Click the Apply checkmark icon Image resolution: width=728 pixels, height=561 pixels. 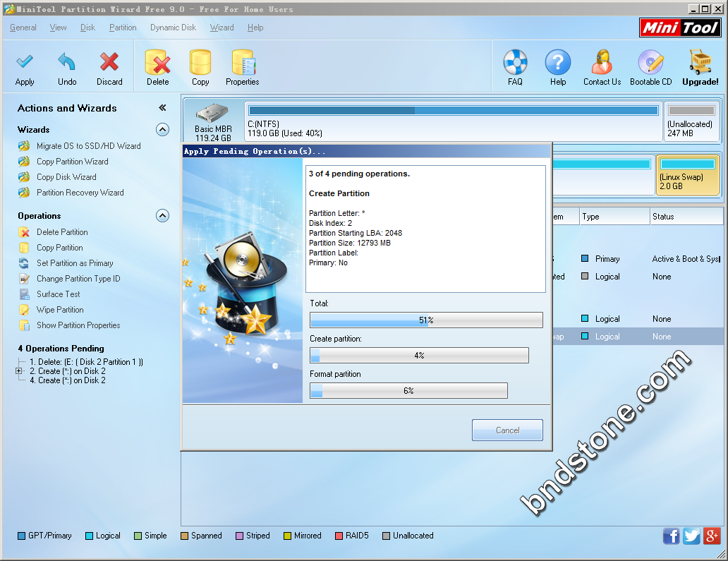point(25,62)
